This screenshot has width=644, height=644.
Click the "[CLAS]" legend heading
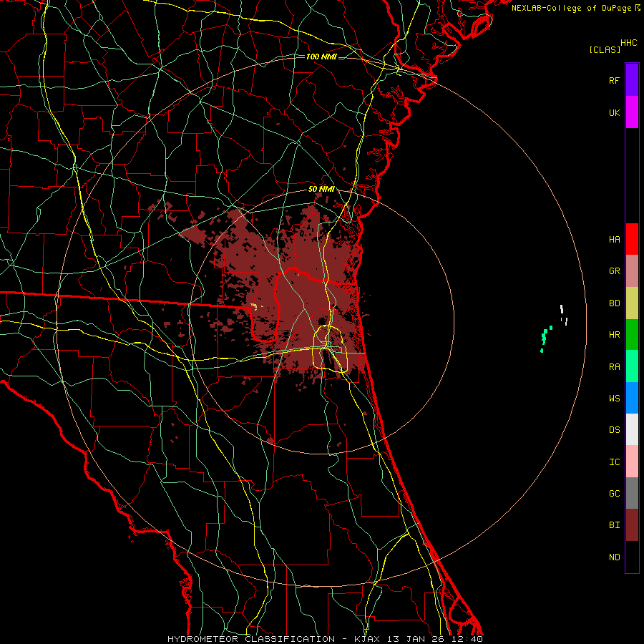[605, 49]
